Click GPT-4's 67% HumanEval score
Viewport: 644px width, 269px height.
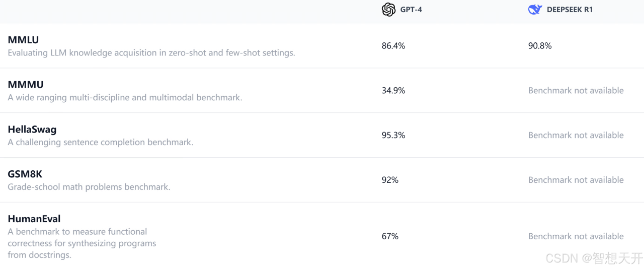390,236
